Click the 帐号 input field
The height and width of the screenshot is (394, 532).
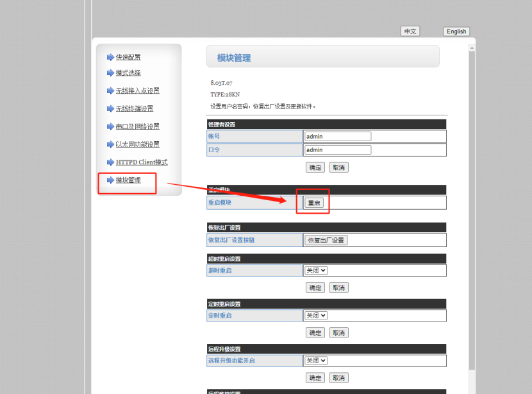[338, 137]
